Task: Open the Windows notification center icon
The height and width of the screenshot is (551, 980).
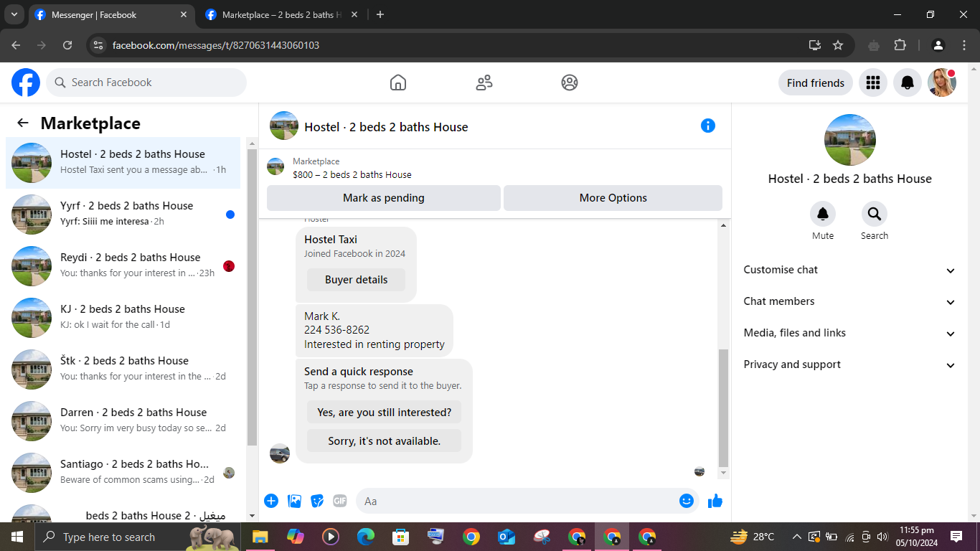Action: [956, 537]
